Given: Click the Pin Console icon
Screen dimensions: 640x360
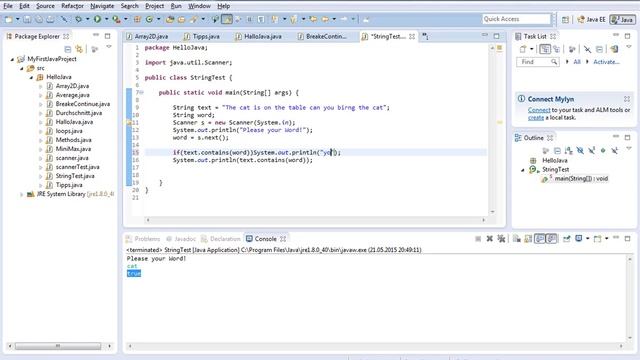Looking at the screenshot, I should coord(567,239).
